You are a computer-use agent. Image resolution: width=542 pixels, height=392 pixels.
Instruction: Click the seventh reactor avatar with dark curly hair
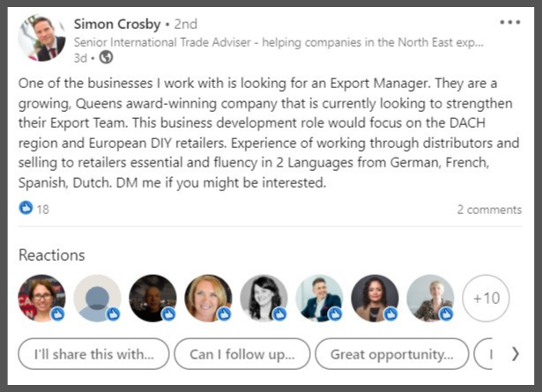[375, 298]
